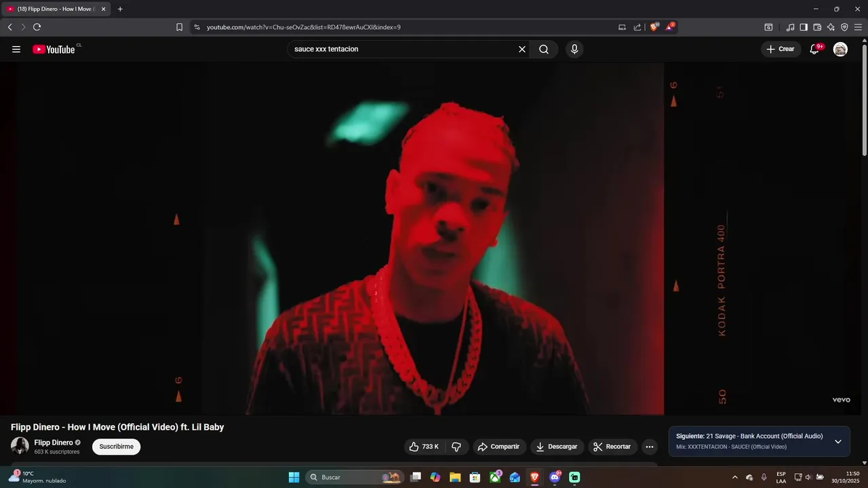Open Microsoft Store from taskbar
Viewport: 868px width, 488px height.
tap(475, 477)
